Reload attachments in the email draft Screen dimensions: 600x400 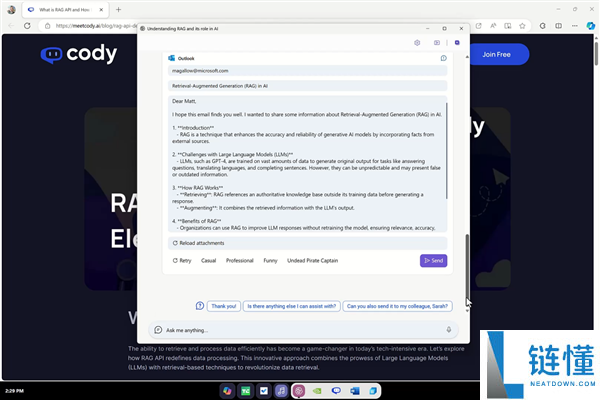[307, 243]
